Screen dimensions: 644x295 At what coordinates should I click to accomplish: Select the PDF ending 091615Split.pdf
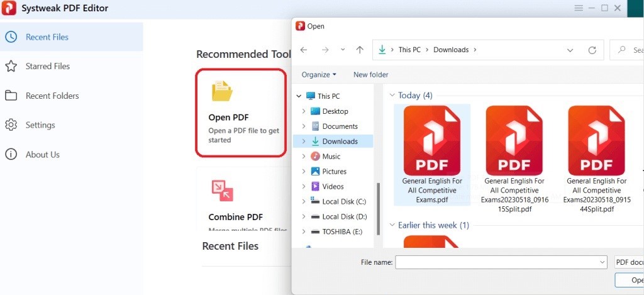514,159
